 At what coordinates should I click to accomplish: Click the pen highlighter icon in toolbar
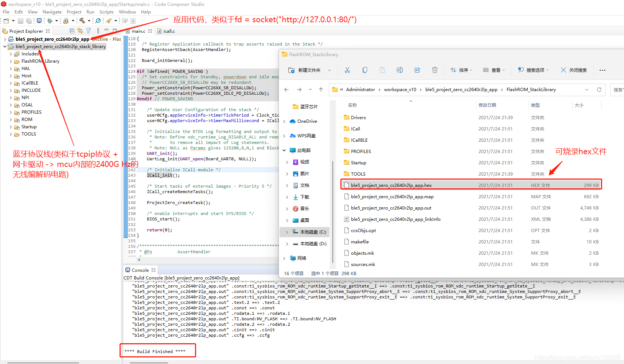click(x=109, y=21)
